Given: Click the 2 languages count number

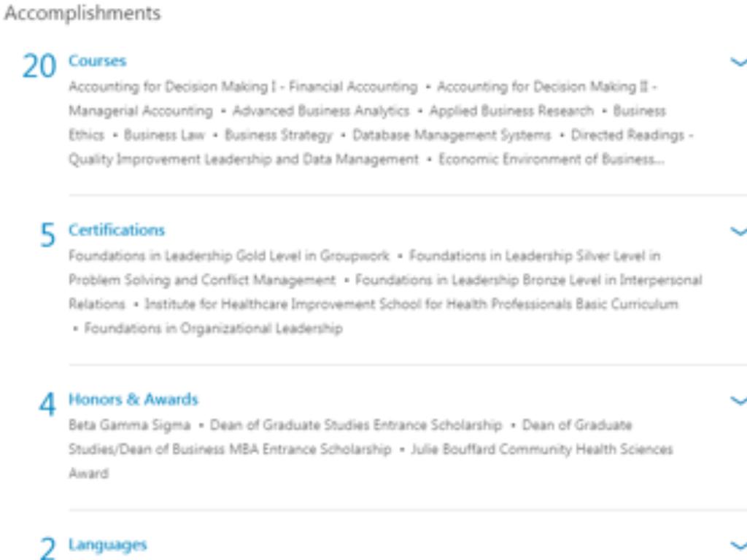Looking at the screenshot, I should coord(47,549).
